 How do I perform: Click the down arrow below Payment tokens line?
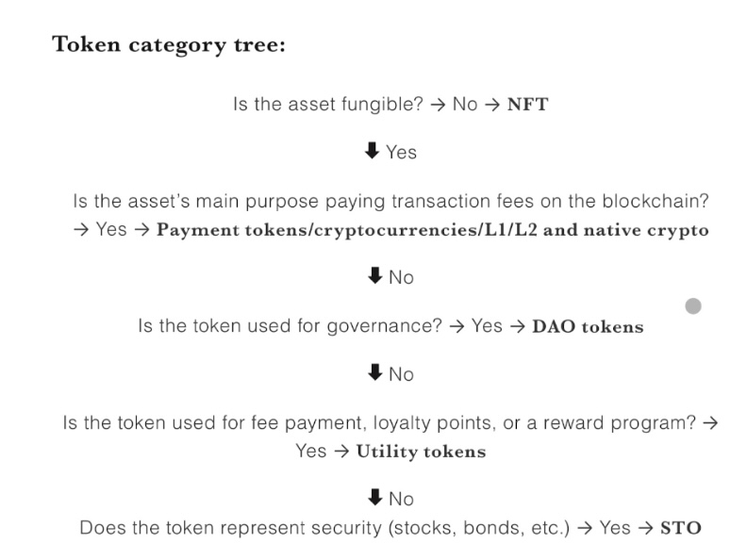point(375,276)
